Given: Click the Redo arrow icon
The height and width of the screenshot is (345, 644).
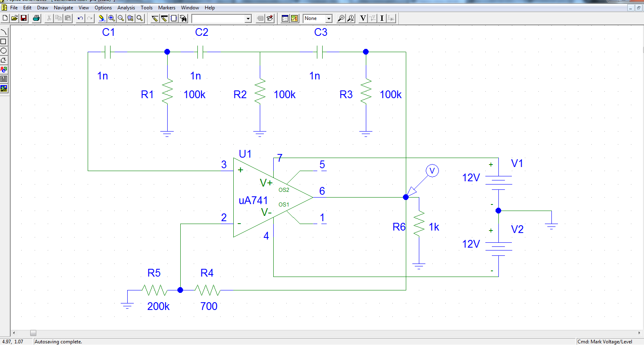Looking at the screenshot, I should tap(90, 18).
